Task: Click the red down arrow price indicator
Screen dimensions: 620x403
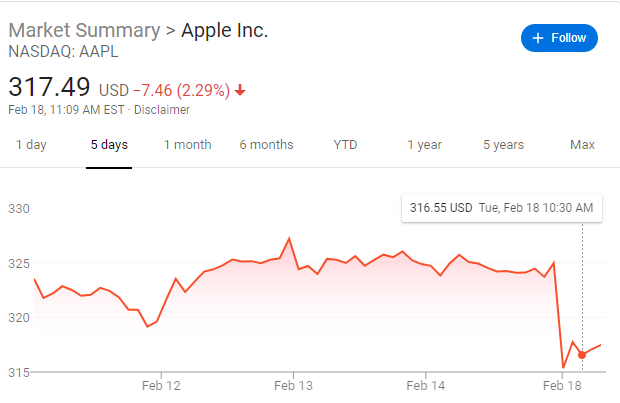Action: [240, 91]
